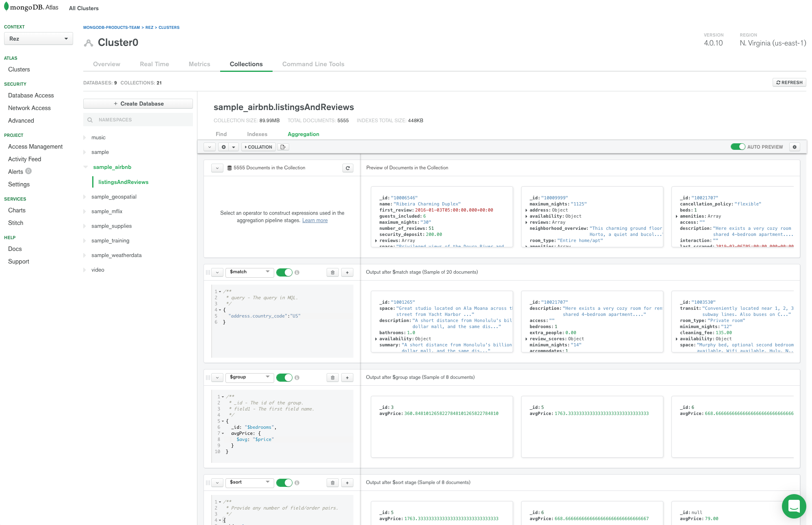Switch to the Command Line Tools tab

click(x=313, y=64)
